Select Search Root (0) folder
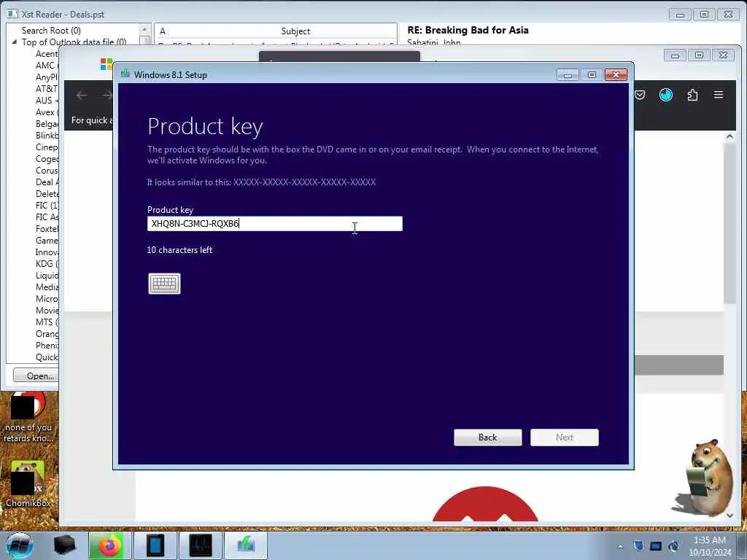747x560 pixels. [x=51, y=31]
